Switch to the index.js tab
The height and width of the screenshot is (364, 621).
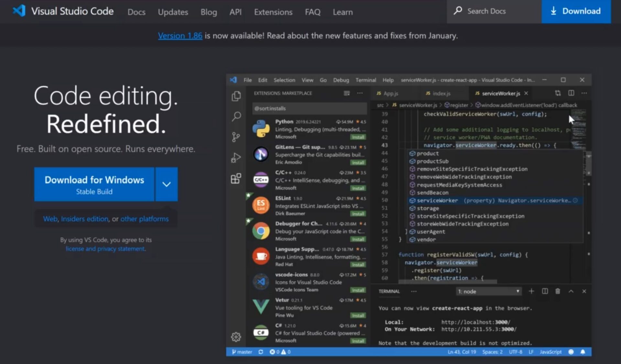438,93
